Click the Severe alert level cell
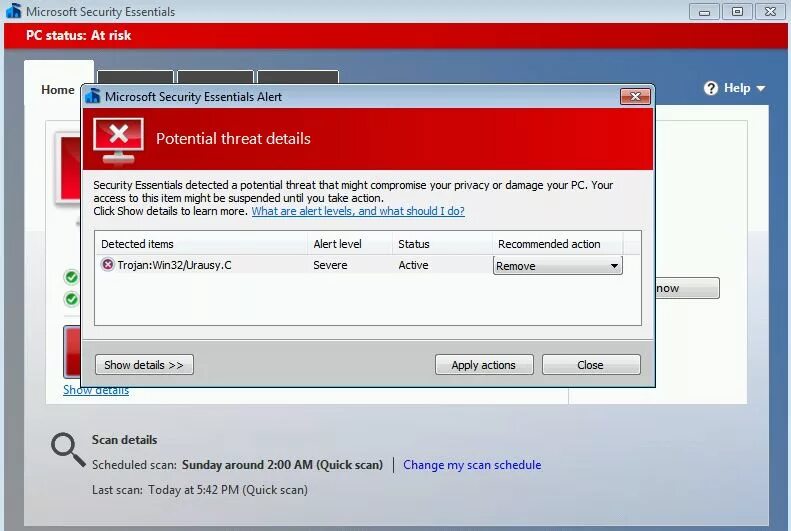The image size is (791, 531). point(330,265)
